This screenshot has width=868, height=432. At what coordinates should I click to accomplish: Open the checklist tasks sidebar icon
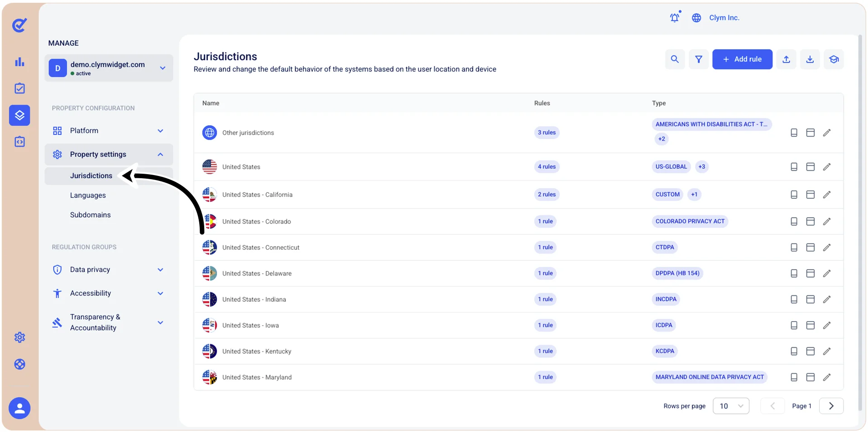tap(19, 88)
